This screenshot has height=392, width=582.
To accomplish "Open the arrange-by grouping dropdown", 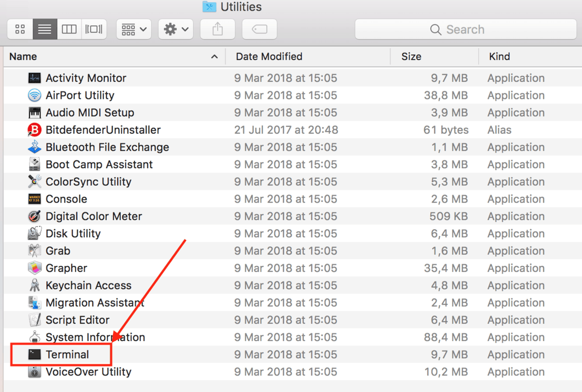I will coord(134,30).
